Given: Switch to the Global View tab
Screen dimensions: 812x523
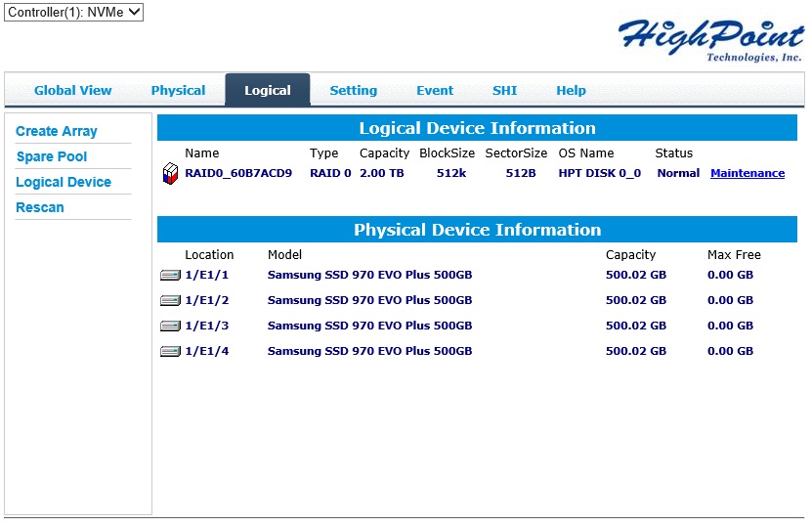Looking at the screenshot, I should (73, 90).
